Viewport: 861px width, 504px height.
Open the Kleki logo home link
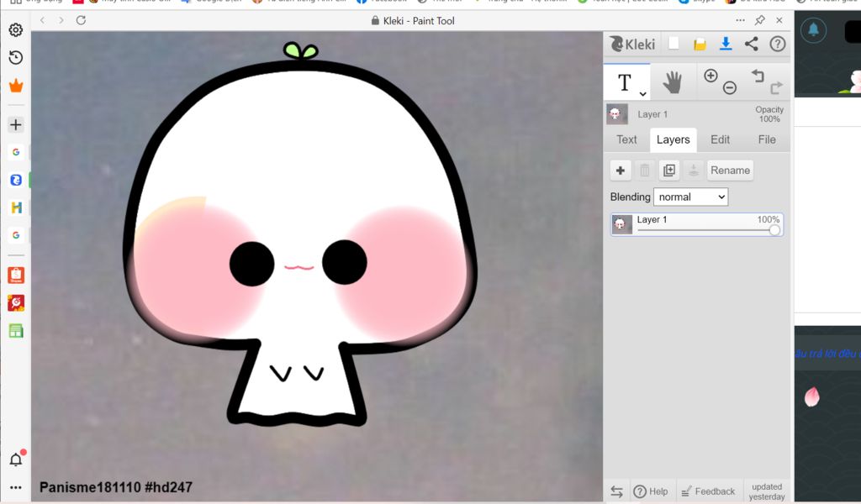tap(632, 44)
